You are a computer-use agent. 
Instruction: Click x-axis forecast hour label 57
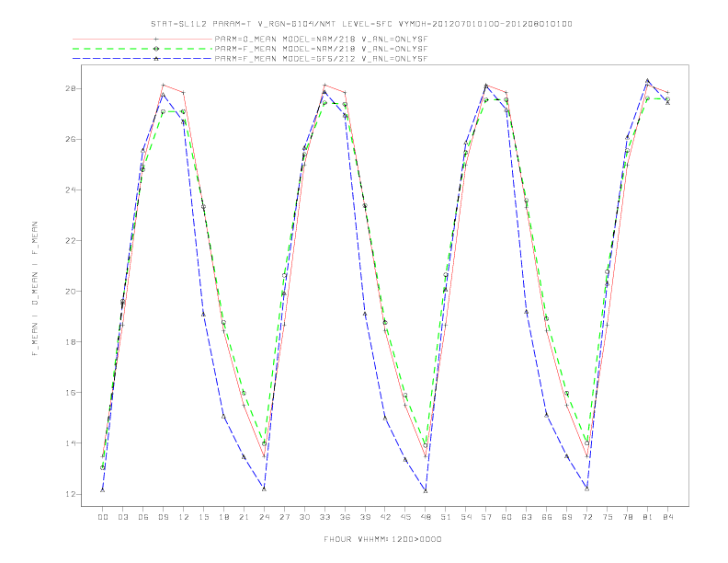click(x=486, y=517)
